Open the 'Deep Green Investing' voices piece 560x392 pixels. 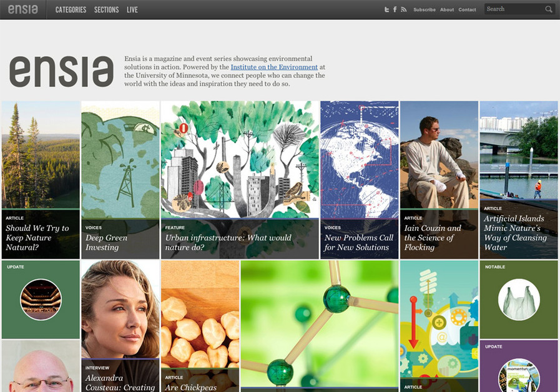pos(106,242)
